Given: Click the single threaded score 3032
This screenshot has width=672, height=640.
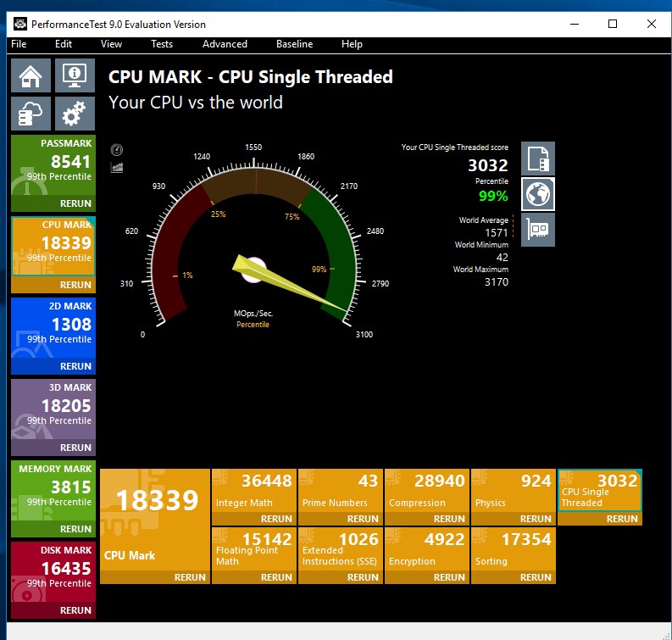Looking at the screenshot, I should tap(488, 165).
